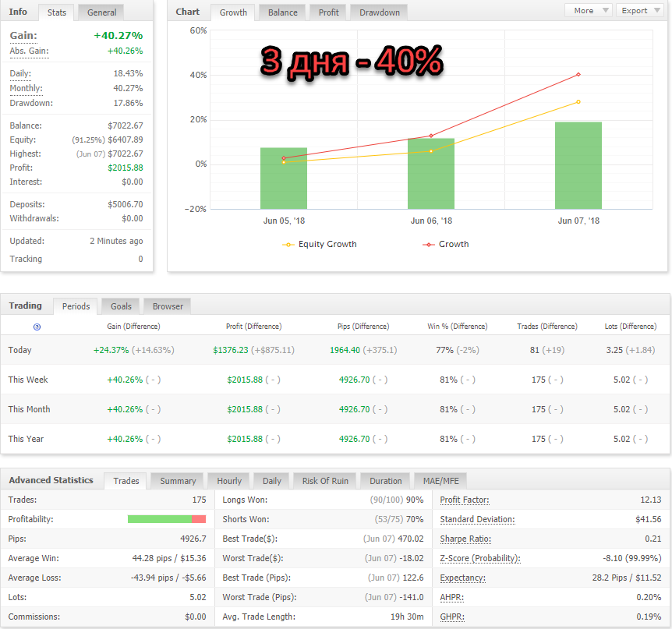Select the Drawdown chart tab
This screenshot has height=629, width=672.
tap(380, 12)
